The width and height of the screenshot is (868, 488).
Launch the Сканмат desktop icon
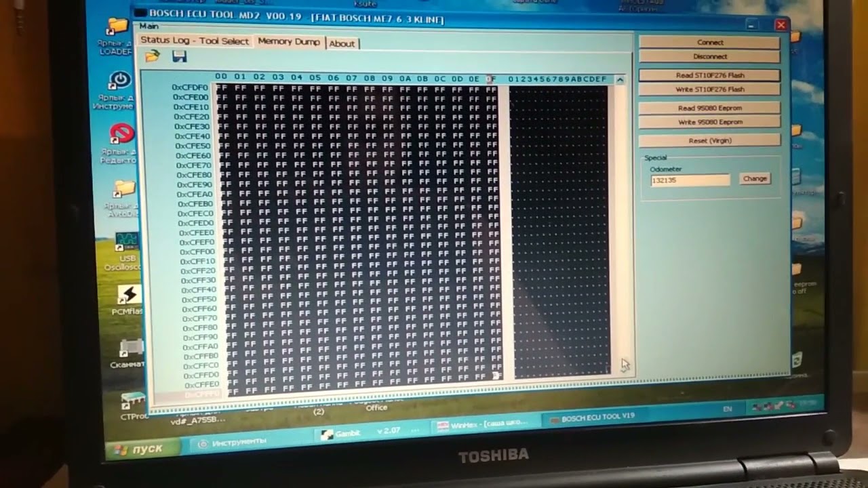pos(129,353)
